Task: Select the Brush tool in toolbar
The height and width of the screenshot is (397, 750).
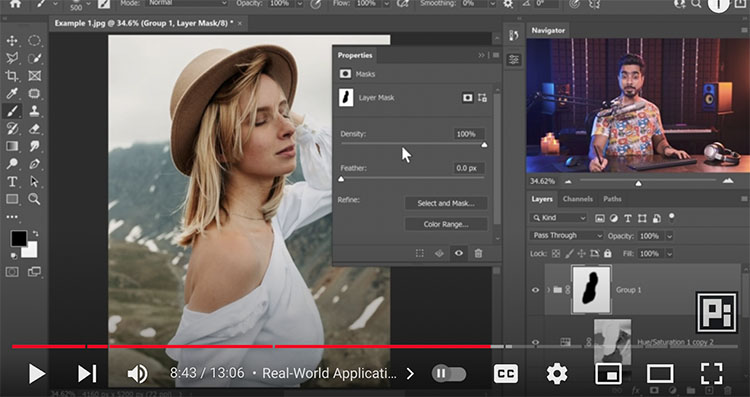Action: click(x=11, y=111)
